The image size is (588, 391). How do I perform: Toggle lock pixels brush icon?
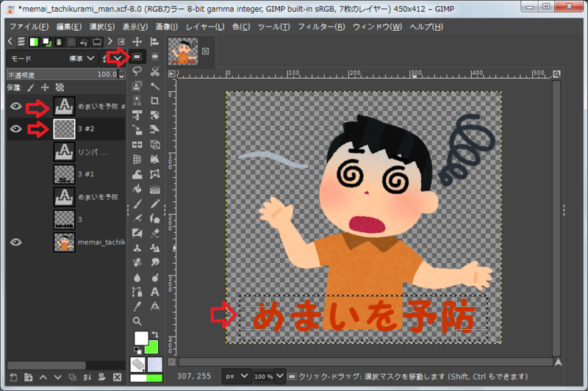[31, 87]
